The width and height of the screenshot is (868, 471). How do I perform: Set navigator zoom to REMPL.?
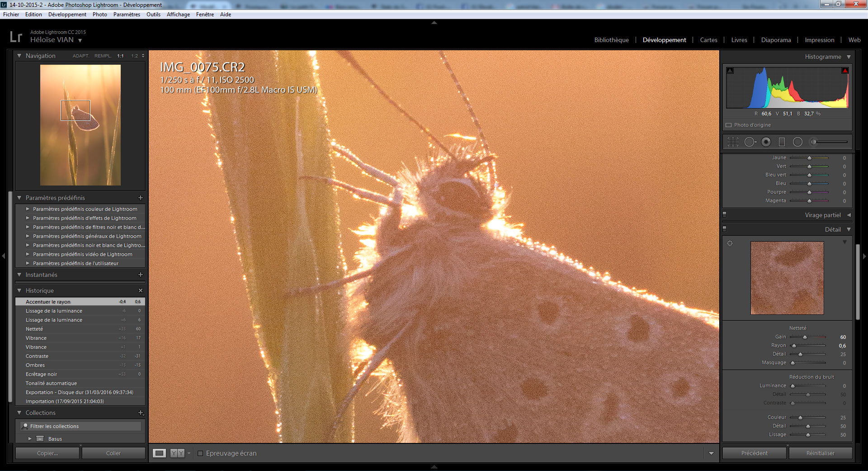tap(103, 56)
